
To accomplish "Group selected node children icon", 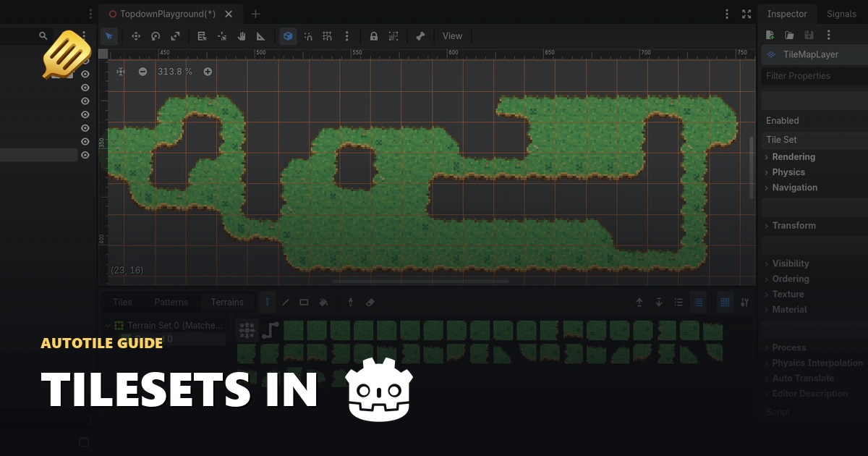I will coord(393,36).
